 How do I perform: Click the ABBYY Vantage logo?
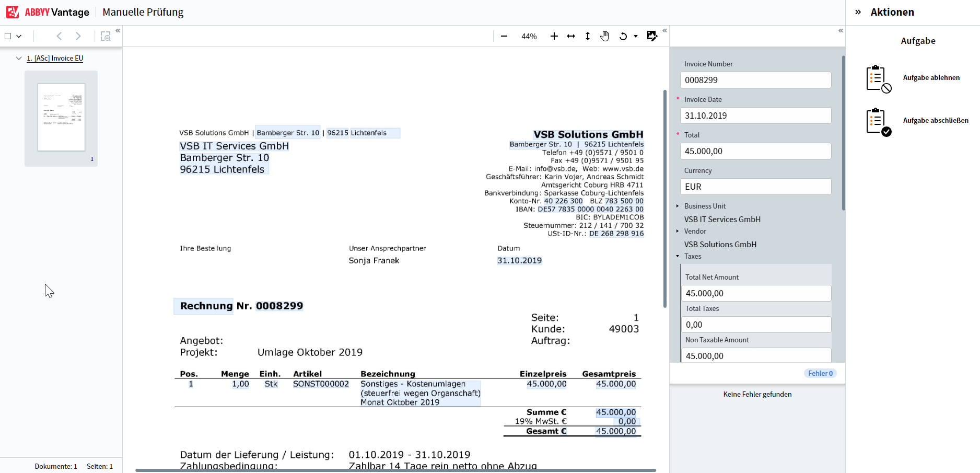(x=48, y=12)
